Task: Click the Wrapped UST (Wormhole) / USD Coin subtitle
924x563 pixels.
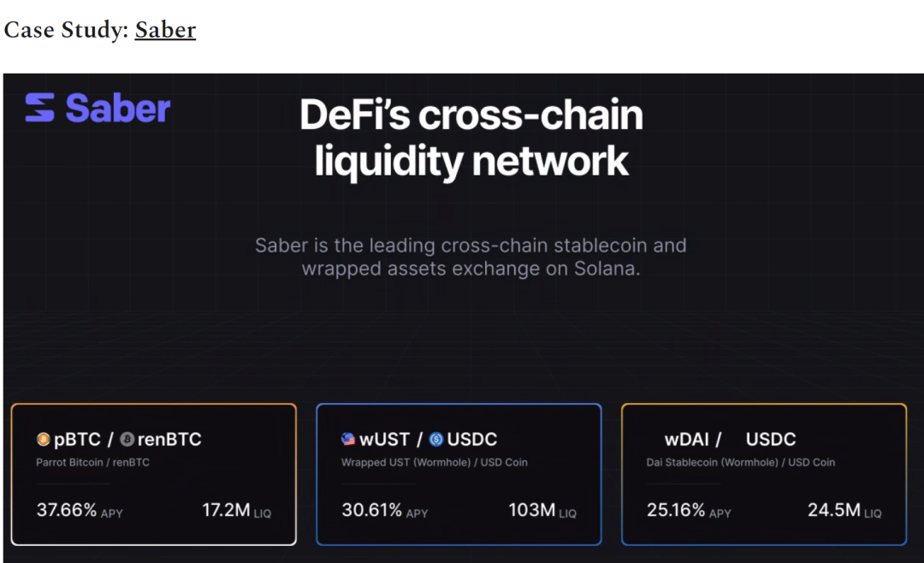Action: [x=435, y=463]
